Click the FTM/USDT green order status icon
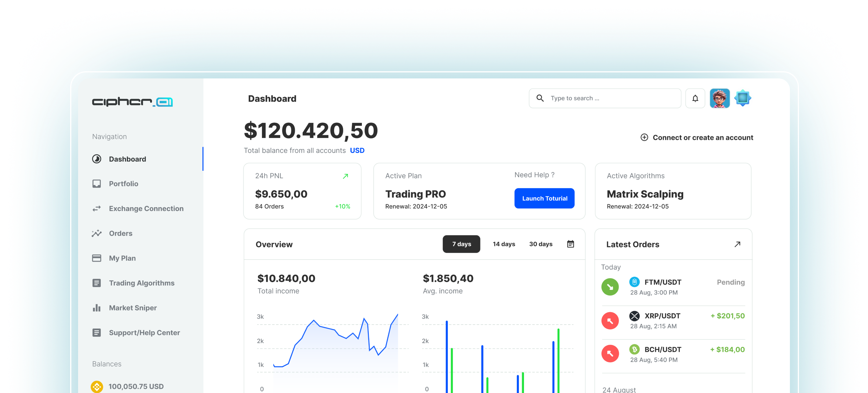 point(610,287)
